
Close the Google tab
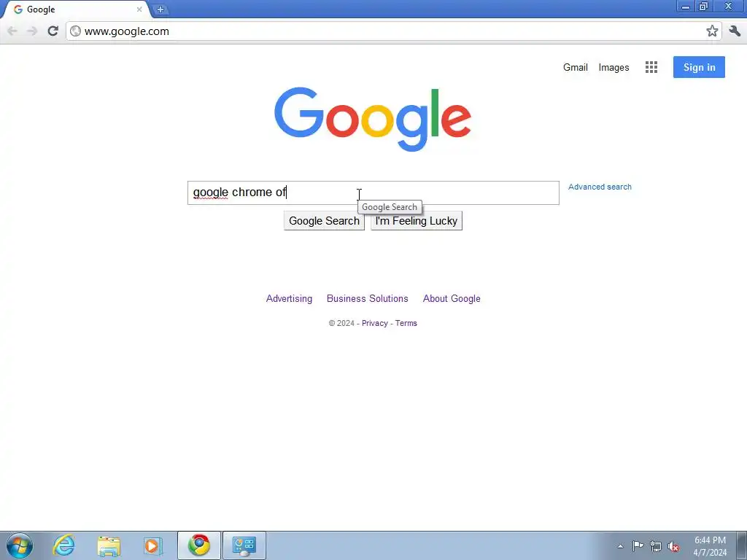point(139,9)
